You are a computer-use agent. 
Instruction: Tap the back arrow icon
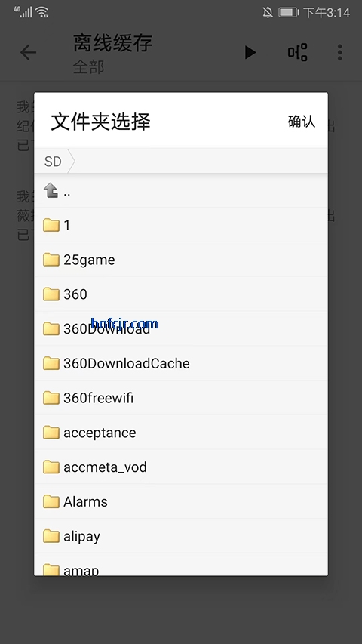pos(29,52)
